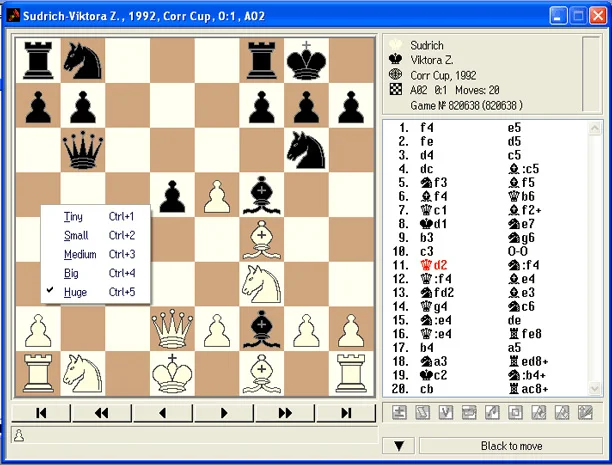Click the V variation icon in the toolbar
612x465 pixels.
[446, 413]
